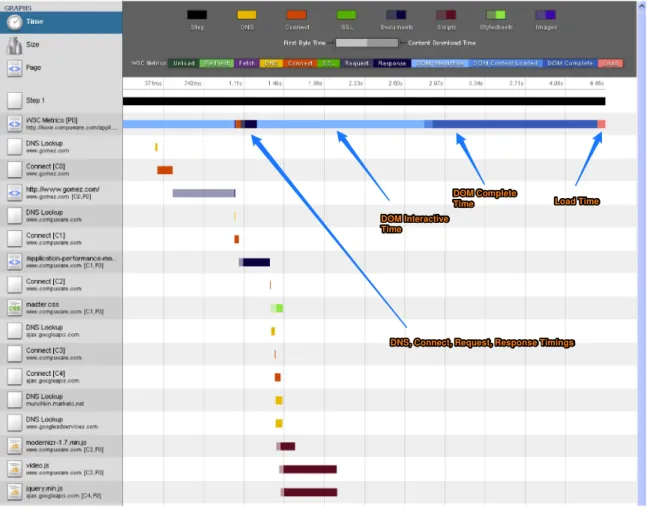The height and width of the screenshot is (511, 647).
Task: Click the Connect [C4] row icon
Action: [14, 376]
